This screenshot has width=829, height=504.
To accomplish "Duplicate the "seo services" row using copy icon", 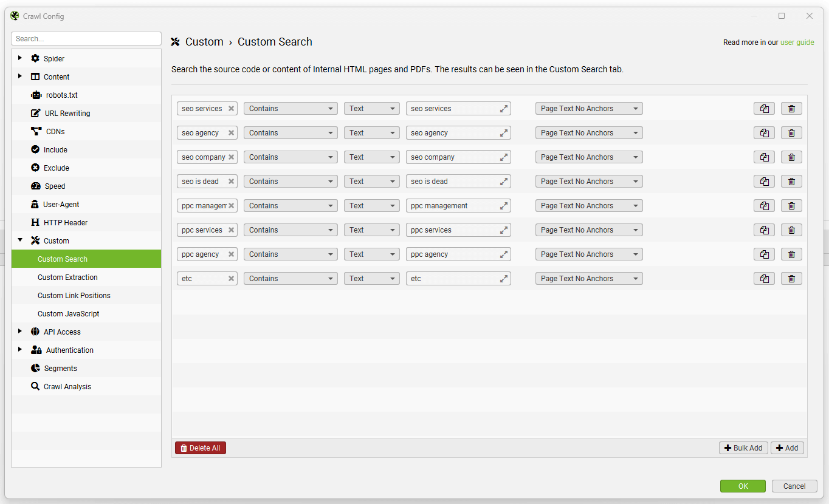I will pos(764,108).
